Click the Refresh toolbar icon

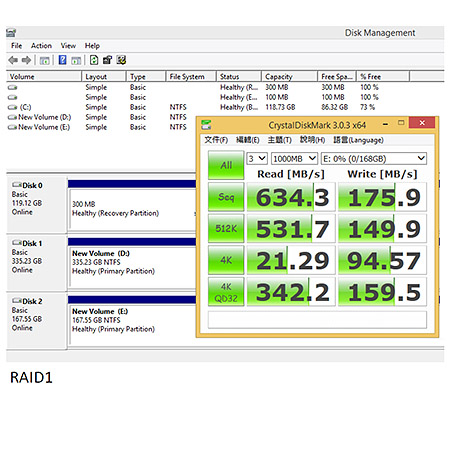(x=94, y=60)
